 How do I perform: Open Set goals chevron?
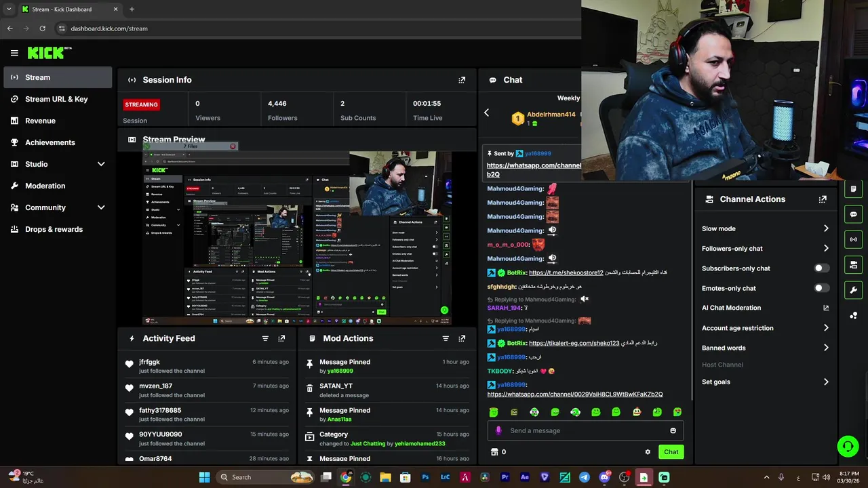(x=826, y=382)
